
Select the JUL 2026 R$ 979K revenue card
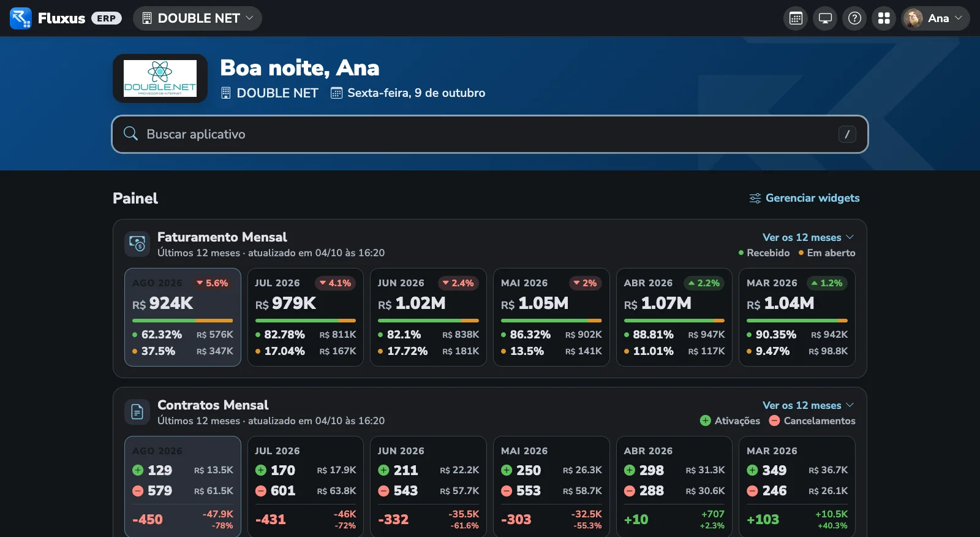pyautogui.click(x=306, y=317)
